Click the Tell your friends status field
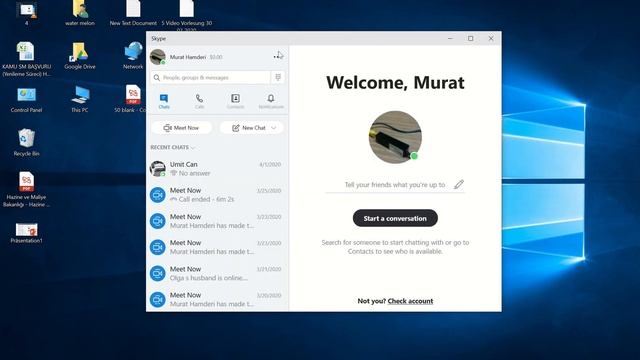Viewport: 640px width, 360px height. (395, 184)
